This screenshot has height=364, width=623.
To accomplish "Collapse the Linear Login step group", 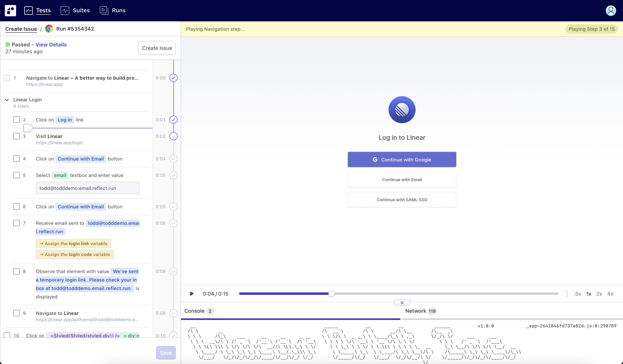I will (7, 100).
